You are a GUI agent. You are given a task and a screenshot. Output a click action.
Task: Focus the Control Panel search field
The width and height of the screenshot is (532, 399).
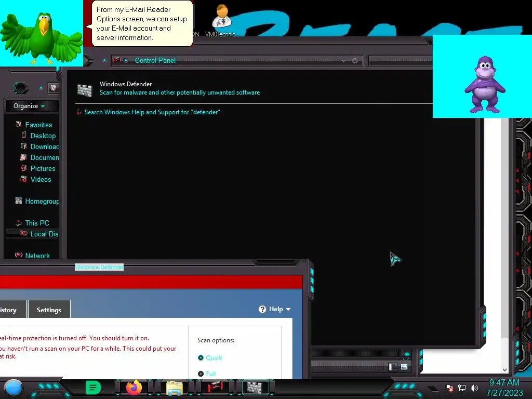[x=401, y=61]
